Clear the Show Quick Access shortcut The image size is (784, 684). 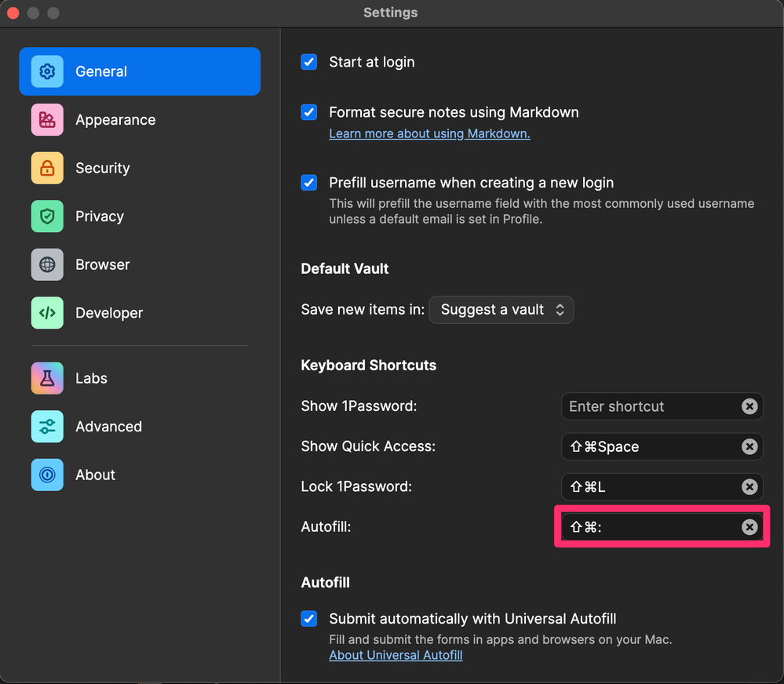749,446
